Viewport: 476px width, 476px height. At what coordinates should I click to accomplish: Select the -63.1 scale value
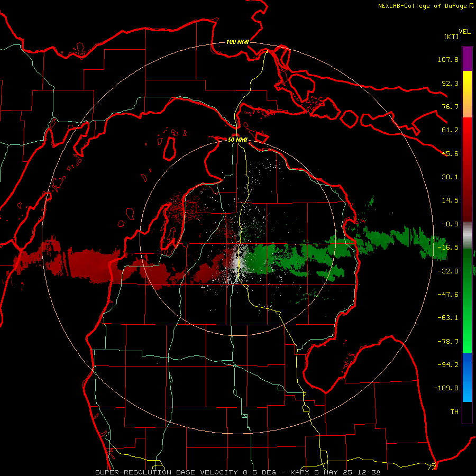coord(448,318)
